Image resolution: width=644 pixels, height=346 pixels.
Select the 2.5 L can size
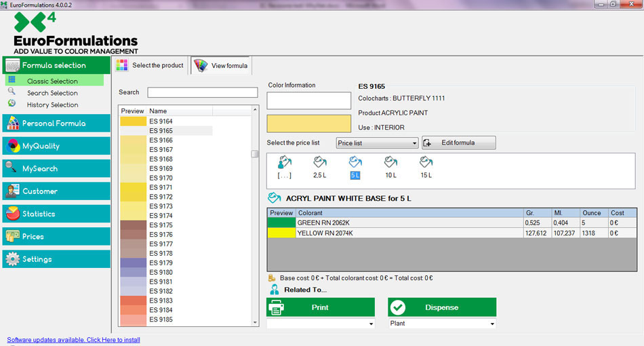[x=319, y=168]
